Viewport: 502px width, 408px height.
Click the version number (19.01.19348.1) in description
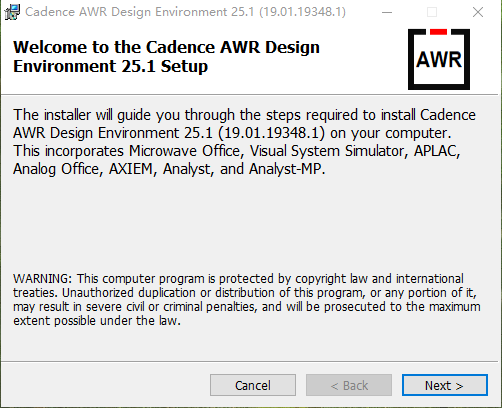(x=271, y=133)
